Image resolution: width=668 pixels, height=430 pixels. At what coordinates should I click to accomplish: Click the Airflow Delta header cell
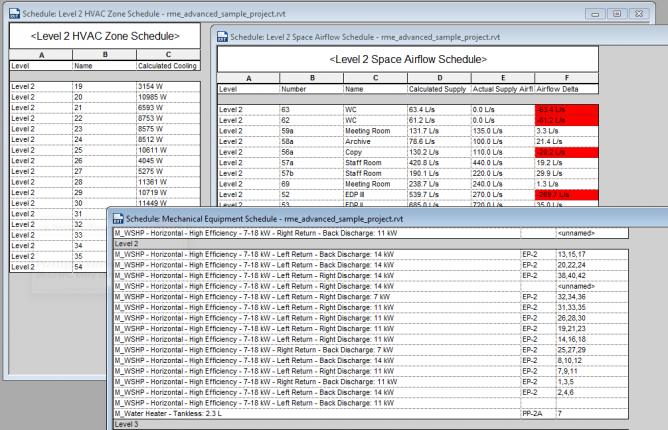coord(567,89)
